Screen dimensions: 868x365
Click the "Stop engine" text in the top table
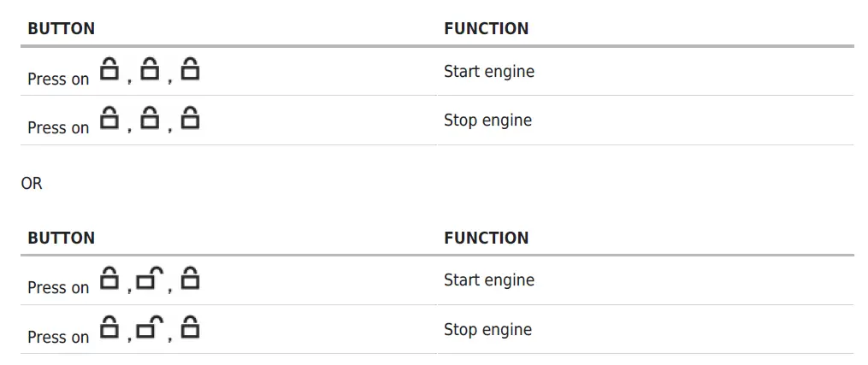[487, 121]
